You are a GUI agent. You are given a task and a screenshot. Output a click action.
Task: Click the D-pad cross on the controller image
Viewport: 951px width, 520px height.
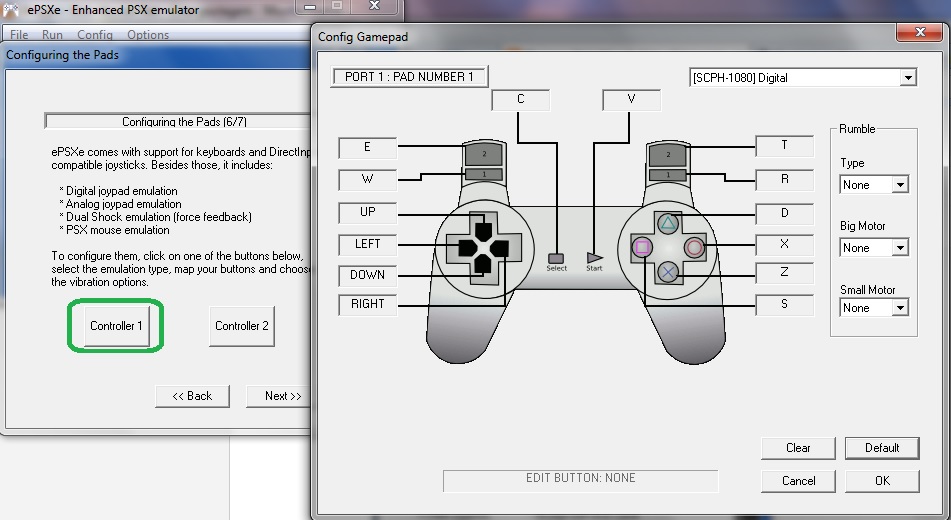tap(483, 248)
